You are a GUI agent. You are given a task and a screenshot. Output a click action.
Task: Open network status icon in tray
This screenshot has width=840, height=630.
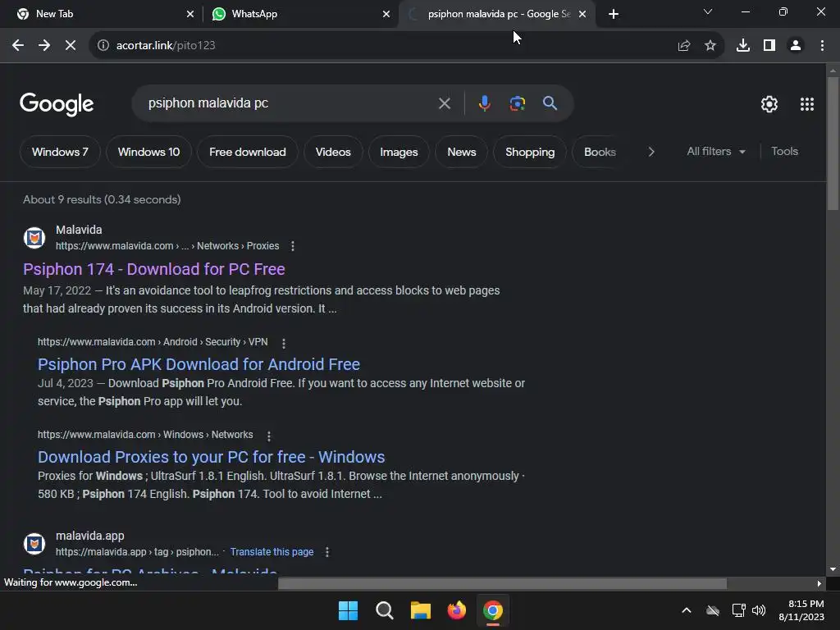(x=738, y=610)
